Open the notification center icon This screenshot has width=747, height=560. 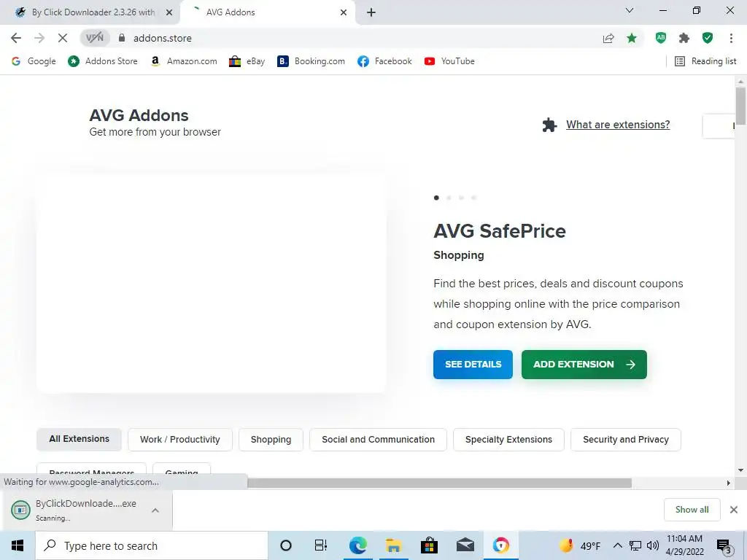coord(724,546)
